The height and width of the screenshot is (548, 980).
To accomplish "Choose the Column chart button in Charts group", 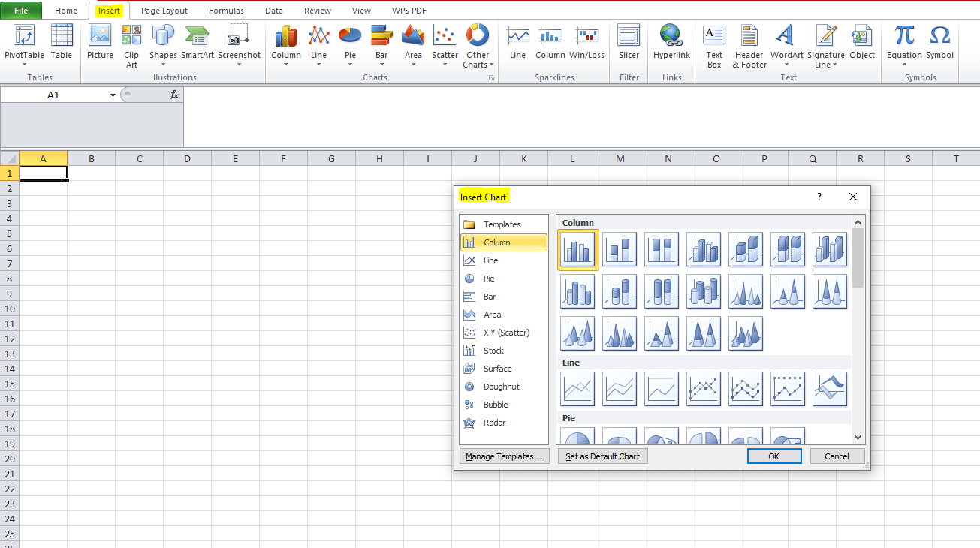I will pos(286,45).
